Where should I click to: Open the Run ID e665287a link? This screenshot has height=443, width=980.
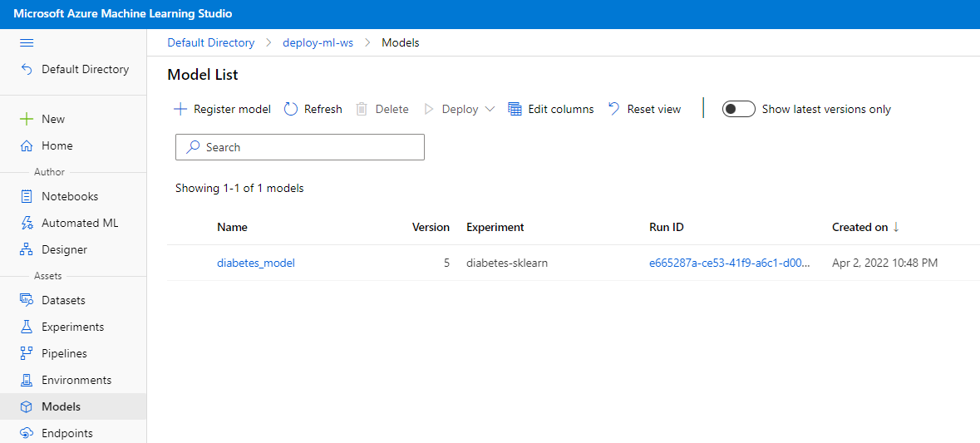coord(727,263)
